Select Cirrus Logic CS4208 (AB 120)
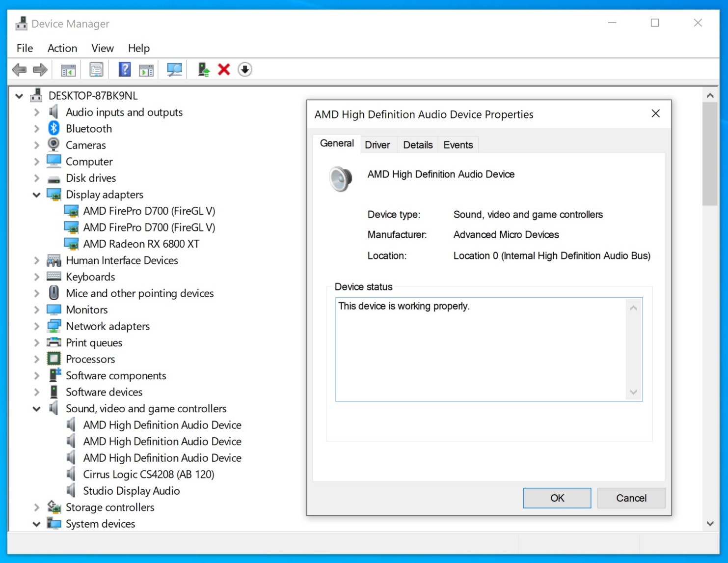Viewport: 728px width, 563px height. (x=149, y=474)
